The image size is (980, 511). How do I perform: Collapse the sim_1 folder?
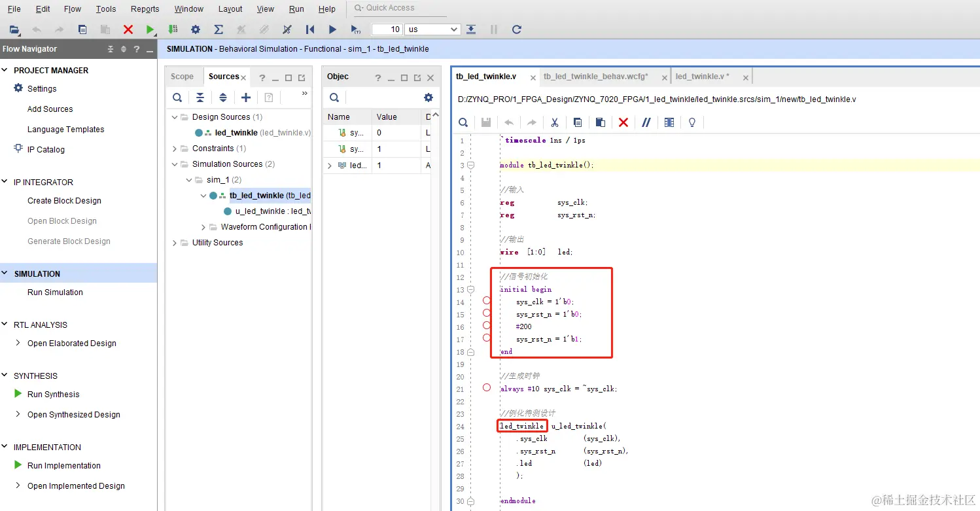[189, 180]
